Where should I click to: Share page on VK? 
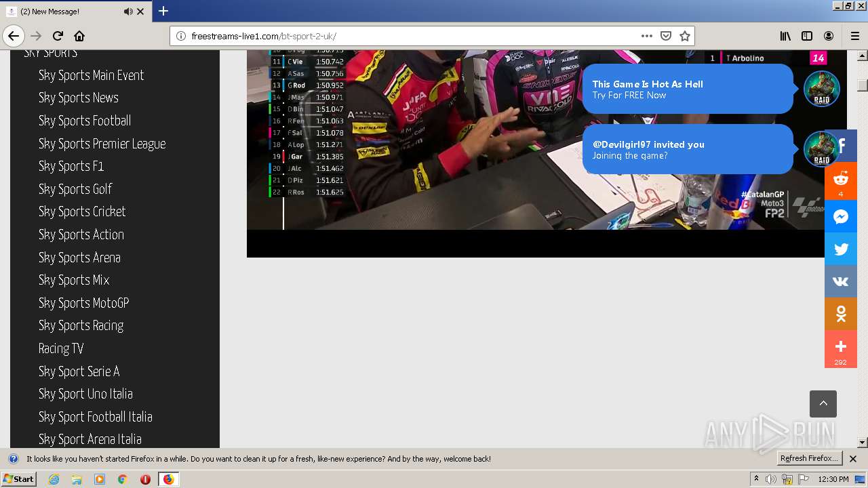[x=841, y=281]
